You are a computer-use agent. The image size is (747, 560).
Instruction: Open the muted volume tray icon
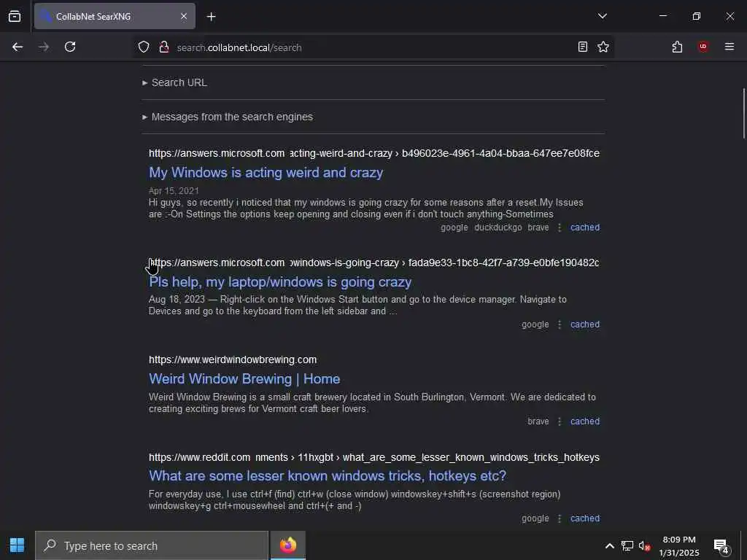tap(644, 545)
